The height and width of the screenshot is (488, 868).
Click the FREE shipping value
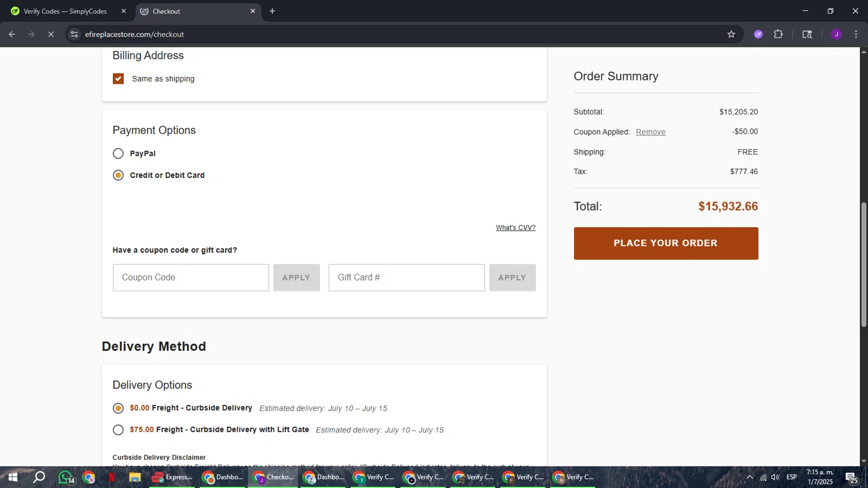tap(748, 152)
